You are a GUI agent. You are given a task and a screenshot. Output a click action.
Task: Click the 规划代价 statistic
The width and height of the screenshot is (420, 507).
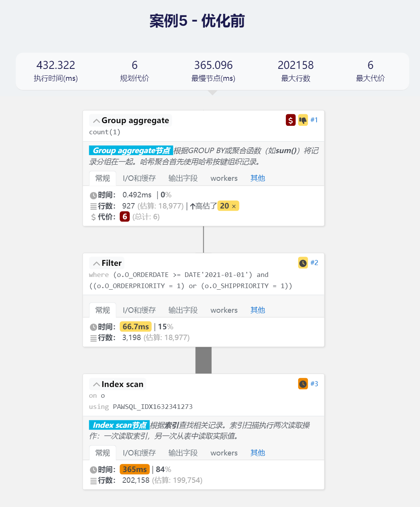coord(134,71)
